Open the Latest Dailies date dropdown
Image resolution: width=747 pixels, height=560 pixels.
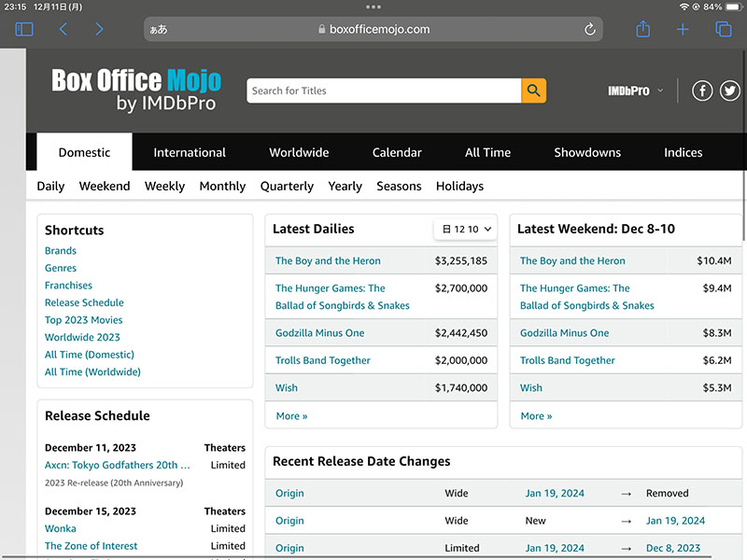466,229
